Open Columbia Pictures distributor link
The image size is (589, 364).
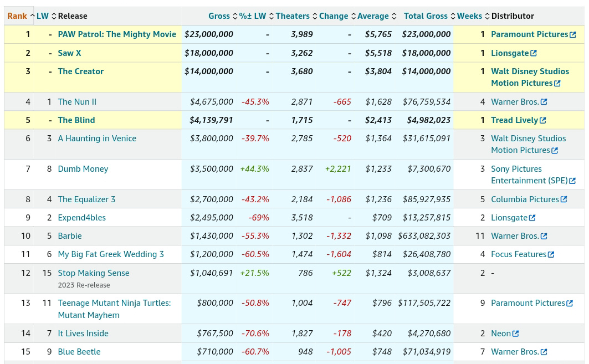pyautogui.click(x=525, y=199)
